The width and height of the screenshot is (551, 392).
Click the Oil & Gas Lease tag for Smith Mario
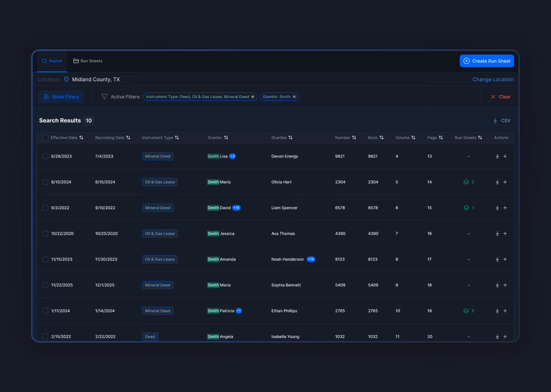160,182
